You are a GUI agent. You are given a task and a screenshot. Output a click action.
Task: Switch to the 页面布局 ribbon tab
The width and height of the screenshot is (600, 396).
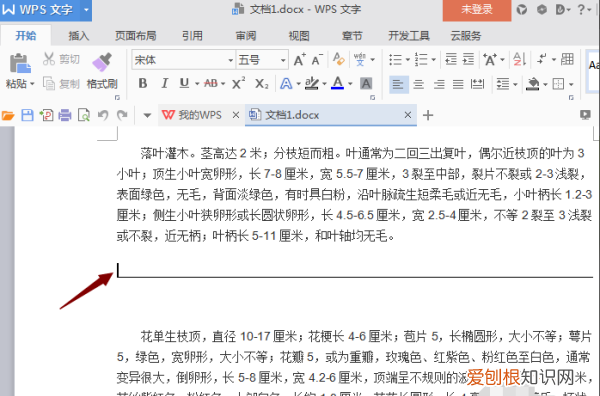[x=135, y=36]
